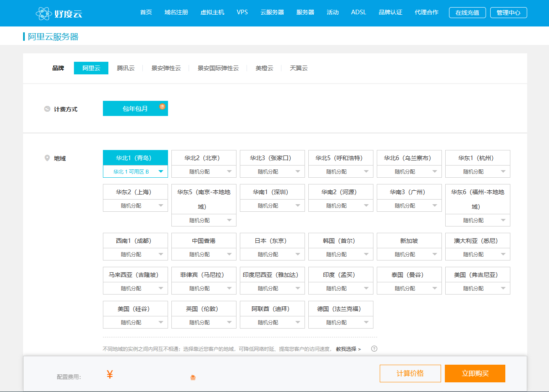
Task: Open zone dropdown under 印度尼西亚（雅加达）
Action: coord(272,288)
